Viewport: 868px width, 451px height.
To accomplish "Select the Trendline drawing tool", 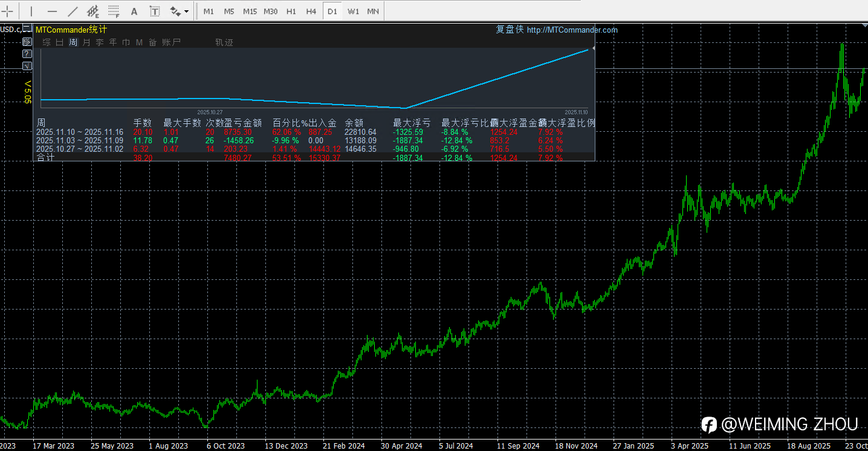I will point(73,11).
